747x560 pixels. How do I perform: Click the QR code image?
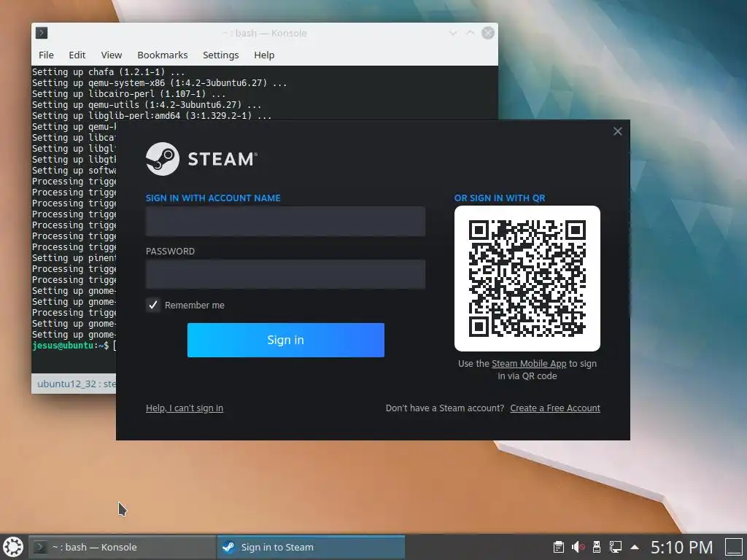coord(527,278)
